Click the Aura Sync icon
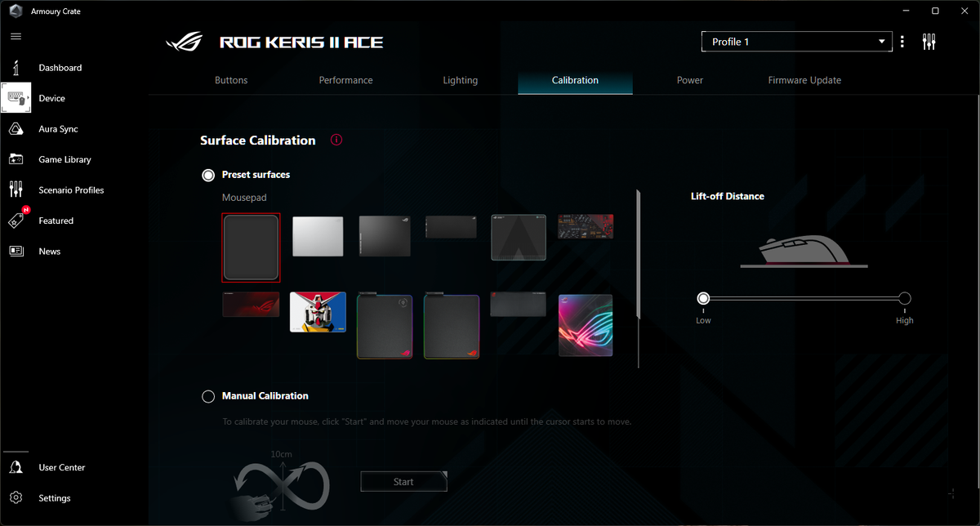Viewport: 980px width, 526px height. coord(16,129)
